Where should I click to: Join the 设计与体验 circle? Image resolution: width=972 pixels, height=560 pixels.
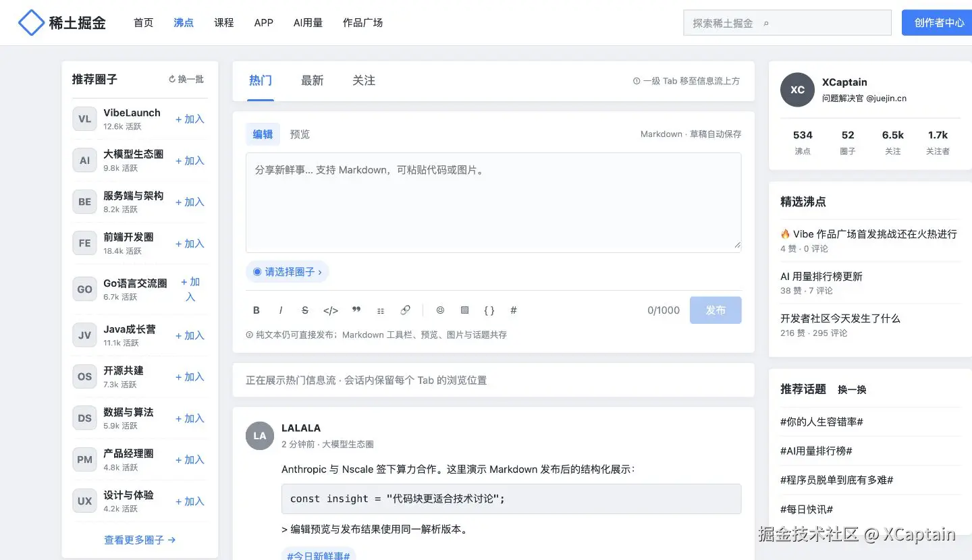point(190,501)
